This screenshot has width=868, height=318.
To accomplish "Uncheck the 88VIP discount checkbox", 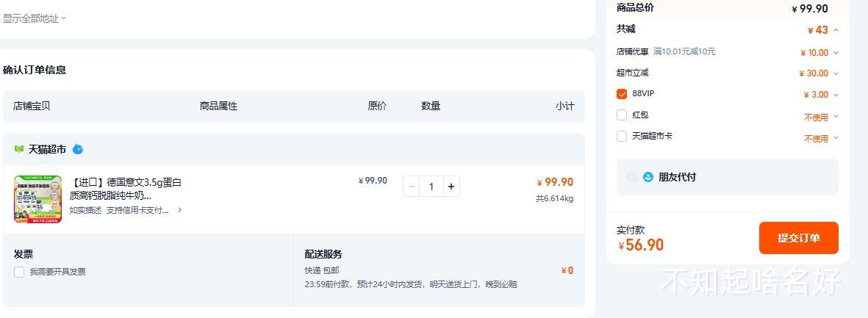I will tap(622, 94).
